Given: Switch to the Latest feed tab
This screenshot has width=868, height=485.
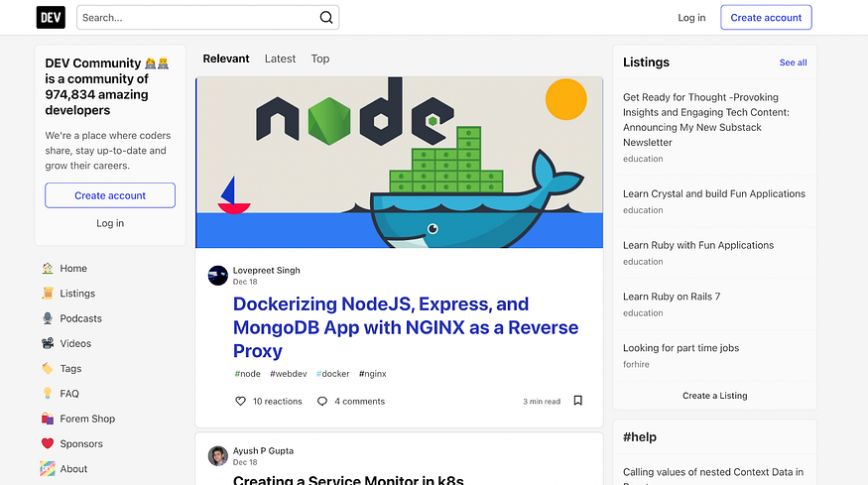Looking at the screenshot, I should click(x=280, y=59).
